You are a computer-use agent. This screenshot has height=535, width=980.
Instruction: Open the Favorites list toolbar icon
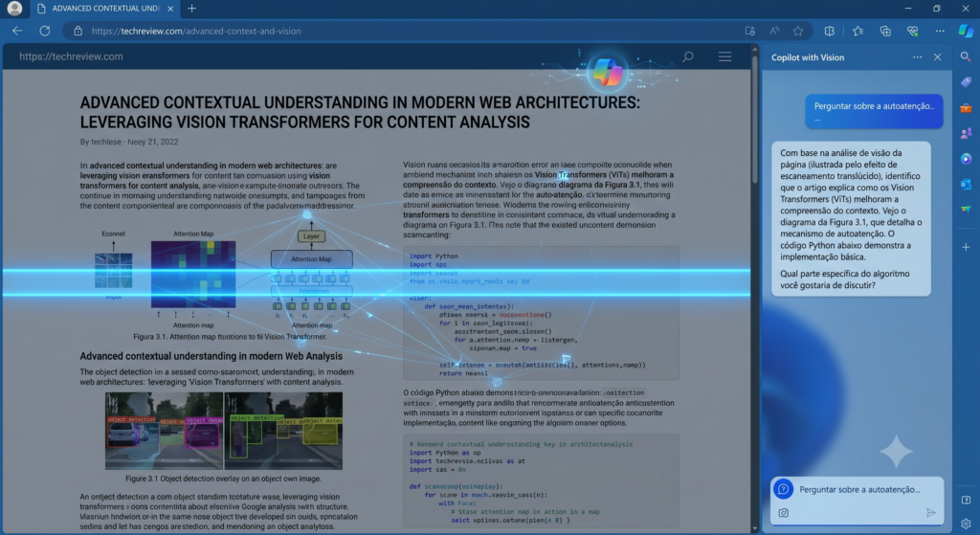[x=857, y=31]
